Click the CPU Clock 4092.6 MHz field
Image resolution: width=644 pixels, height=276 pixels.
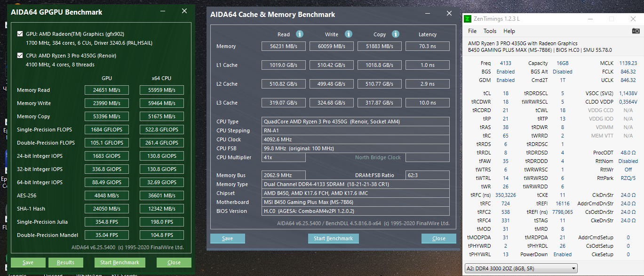tap(356, 139)
